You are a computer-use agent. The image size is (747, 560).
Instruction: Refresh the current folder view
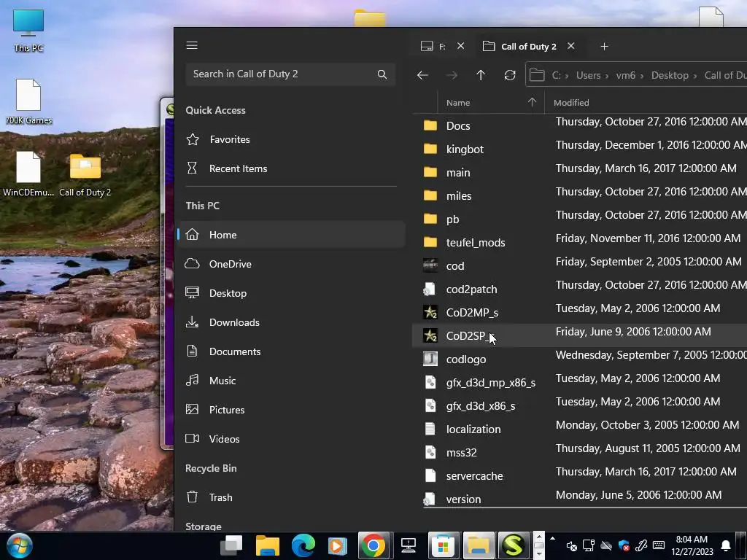pos(510,75)
